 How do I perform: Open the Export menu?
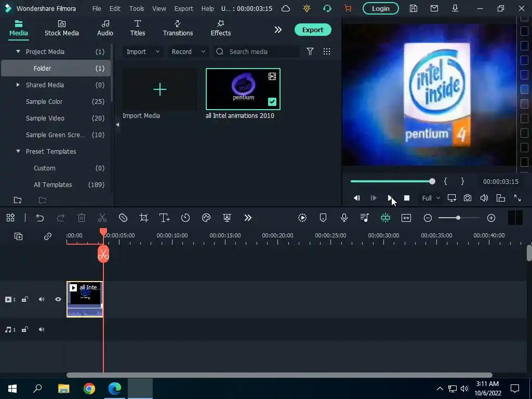pyautogui.click(x=183, y=8)
